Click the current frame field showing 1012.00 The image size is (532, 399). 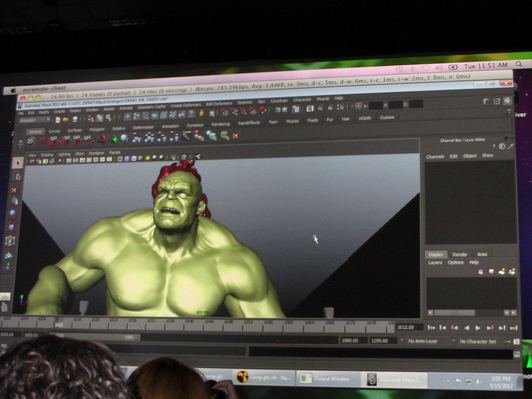tap(409, 327)
